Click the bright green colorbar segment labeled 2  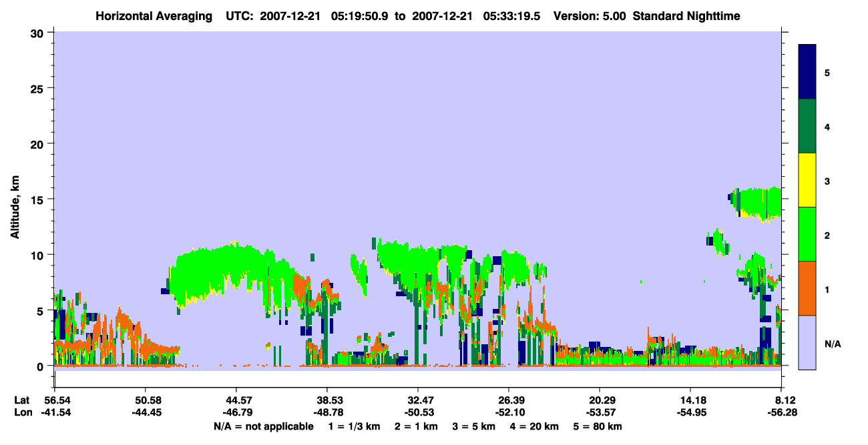click(x=807, y=234)
